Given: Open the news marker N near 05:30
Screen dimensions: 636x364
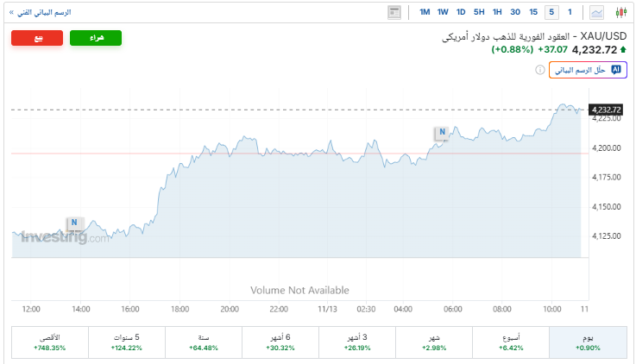Looking at the screenshot, I should tap(442, 133).
